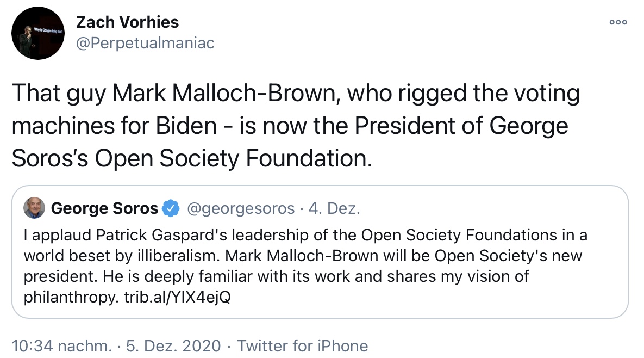Image resolution: width=644 pixels, height=358 pixels.
Task: Click 'world beset by illiberalism' in quoted tweet
Action: click(x=122, y=256)
